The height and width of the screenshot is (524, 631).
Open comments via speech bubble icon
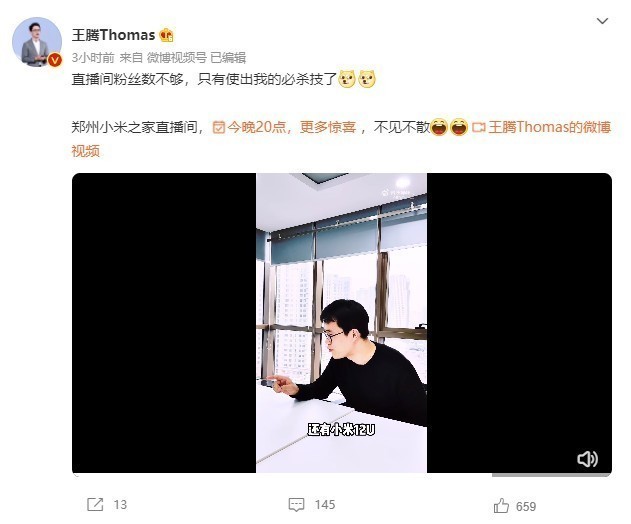296,505
